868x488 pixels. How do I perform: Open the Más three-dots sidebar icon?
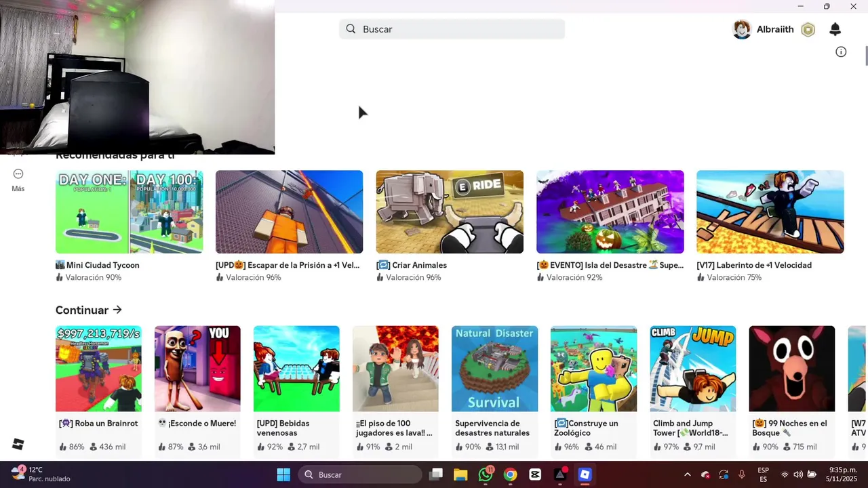(x=18, y=174)
